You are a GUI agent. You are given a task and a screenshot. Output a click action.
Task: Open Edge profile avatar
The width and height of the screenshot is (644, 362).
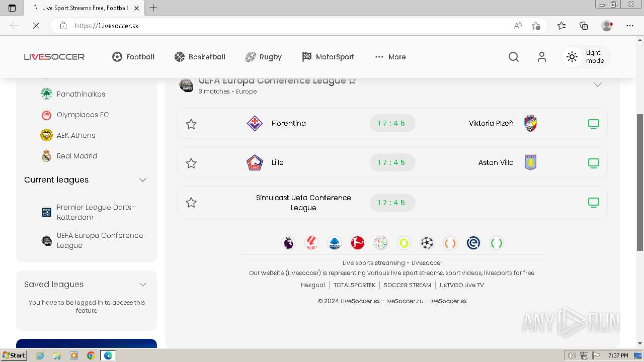click(607, 26)
